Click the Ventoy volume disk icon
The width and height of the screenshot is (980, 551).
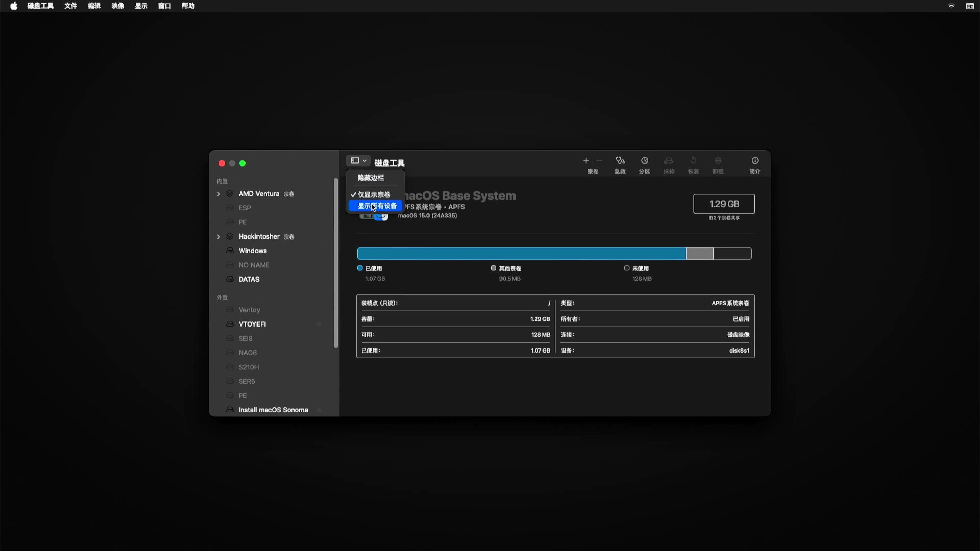(x=230, y=309)
